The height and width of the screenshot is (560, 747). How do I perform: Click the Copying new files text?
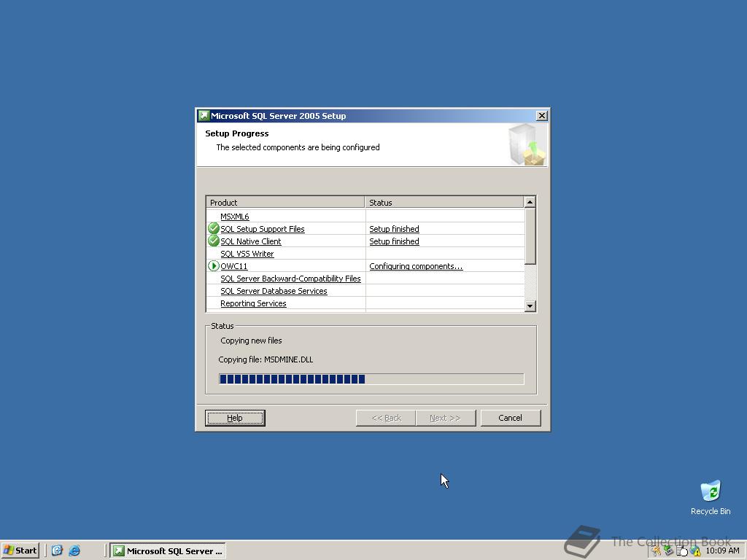[251, 341]
